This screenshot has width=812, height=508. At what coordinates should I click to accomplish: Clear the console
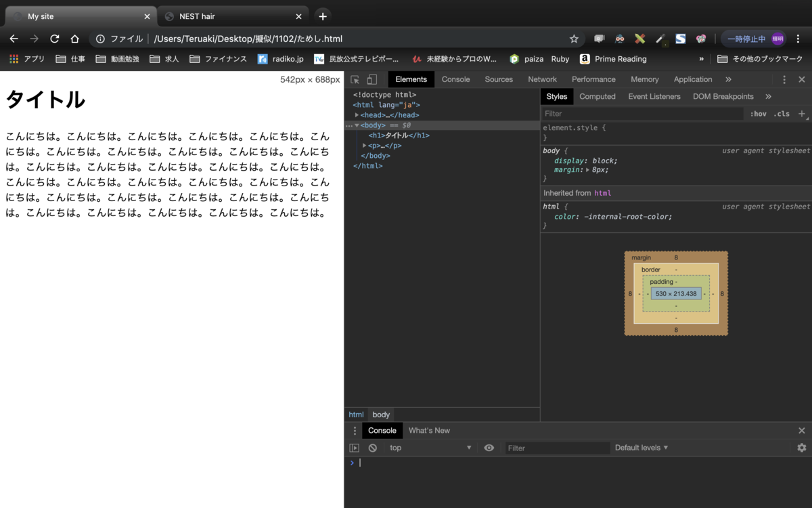tap(373, 448)
